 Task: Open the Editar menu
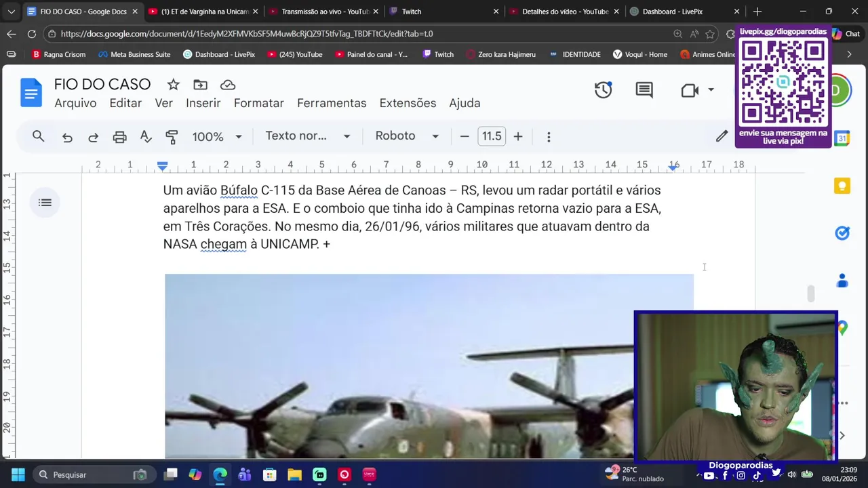(x=125, y=103)
